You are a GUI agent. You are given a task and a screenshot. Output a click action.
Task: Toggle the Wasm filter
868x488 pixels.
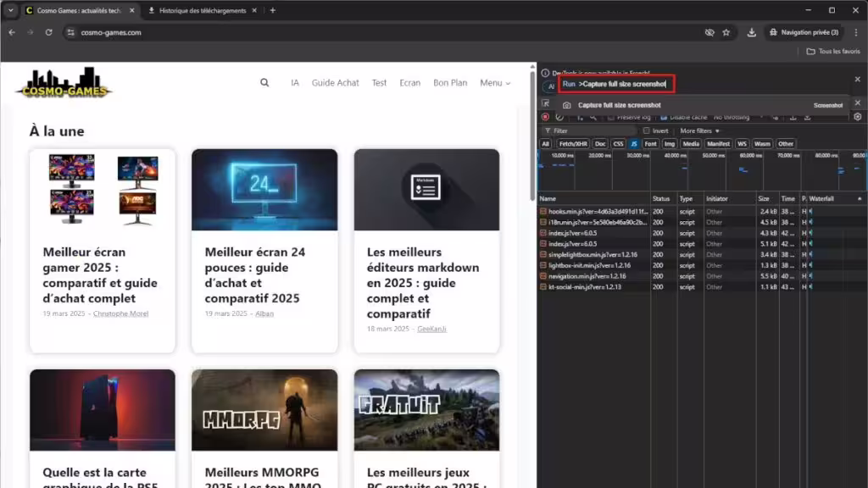point(762,144)
